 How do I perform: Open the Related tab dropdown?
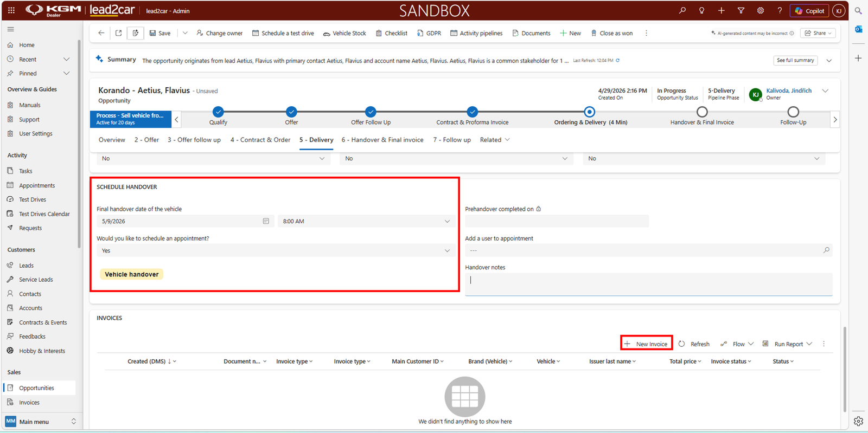[x=495, y=140]
